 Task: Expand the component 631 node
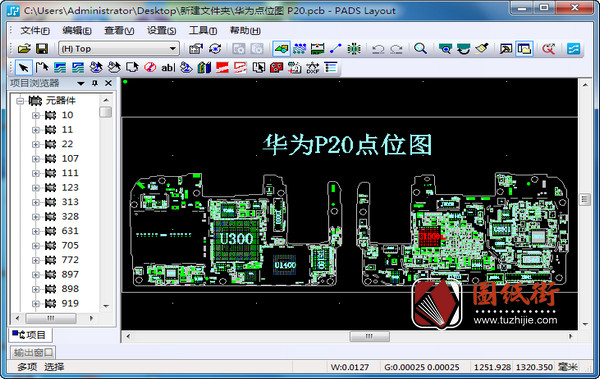coord(36,231)
